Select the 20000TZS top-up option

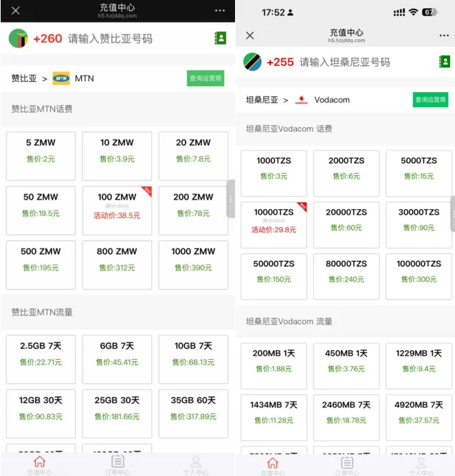click(x=346, y=225)
